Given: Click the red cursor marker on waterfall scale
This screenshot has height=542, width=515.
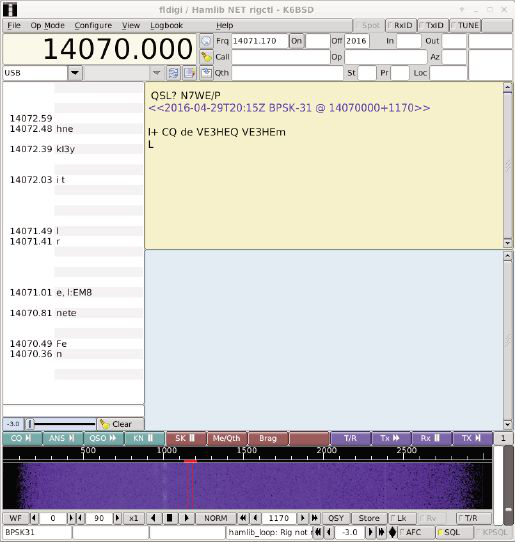Looking at the screenshot, I should click(x=190, y=461).
